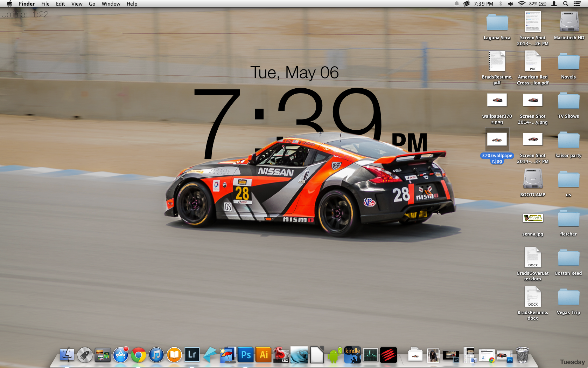588x368 pixels.
Task: Select the Macintosh HD drive
Action: point(569,26)
